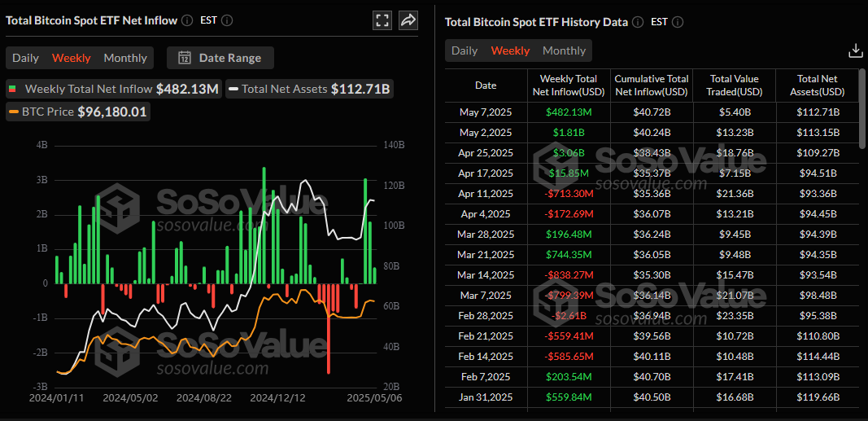Click info icon beside Total Bitcoin Spot ETF Net Inflow
The height and width of the screenshot is (421, 868).
188,20
